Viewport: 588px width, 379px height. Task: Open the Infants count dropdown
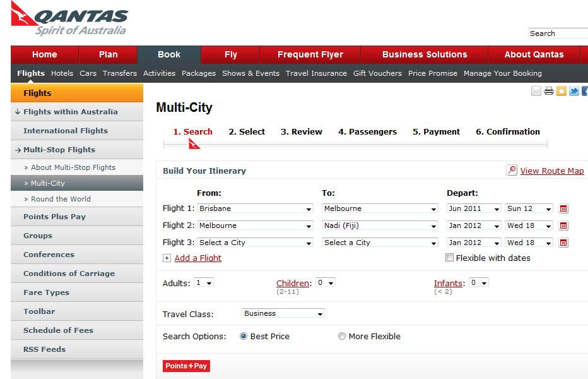click(x=479, y=282)
